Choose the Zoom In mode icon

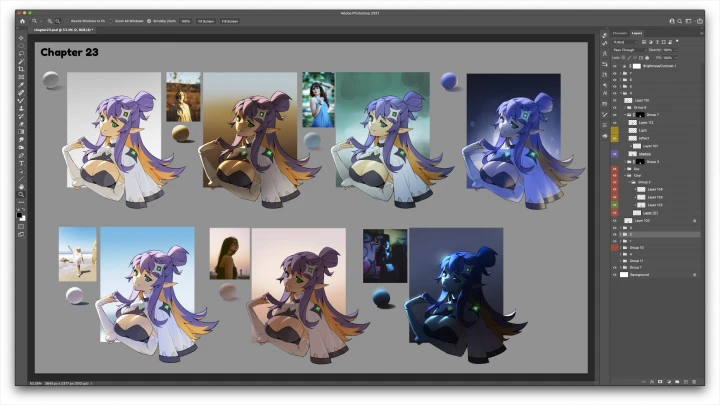click(x=50, y=21)
